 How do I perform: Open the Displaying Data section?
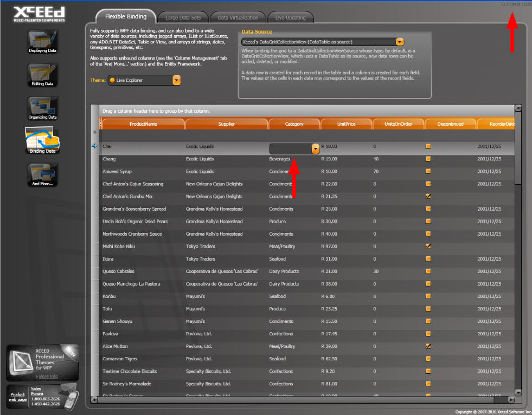pyautogui.click(x=42, y=42)
